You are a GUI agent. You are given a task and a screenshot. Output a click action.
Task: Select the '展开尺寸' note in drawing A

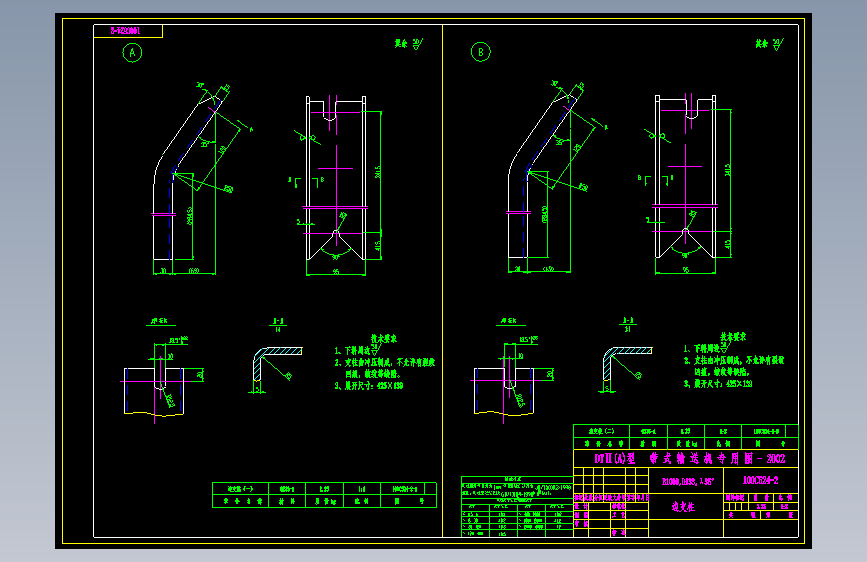click(x=369, y=386)
